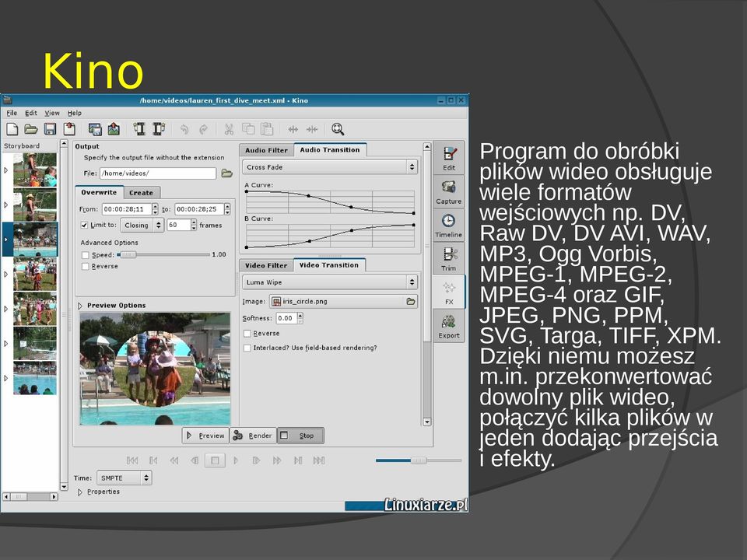Screen dimensions: 747x560
Task: Click the to timecode field 00:00:28;25
Action: tap(199, 209)
